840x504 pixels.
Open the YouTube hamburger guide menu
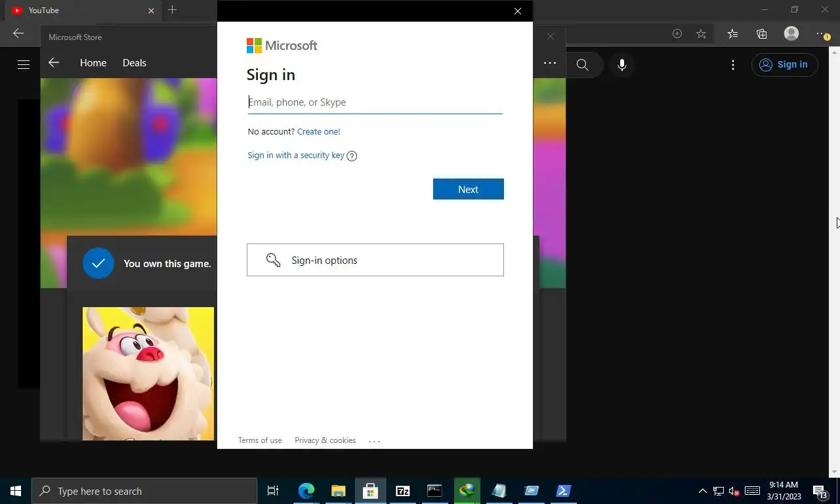click(24, 64)
